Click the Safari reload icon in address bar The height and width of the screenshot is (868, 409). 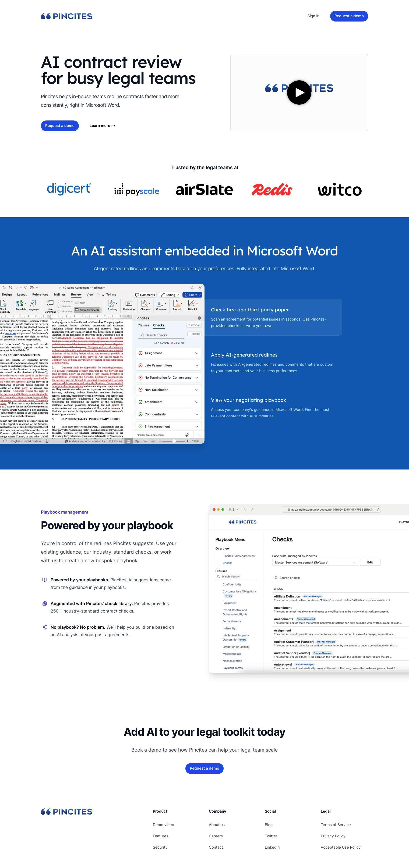point(378,510)
